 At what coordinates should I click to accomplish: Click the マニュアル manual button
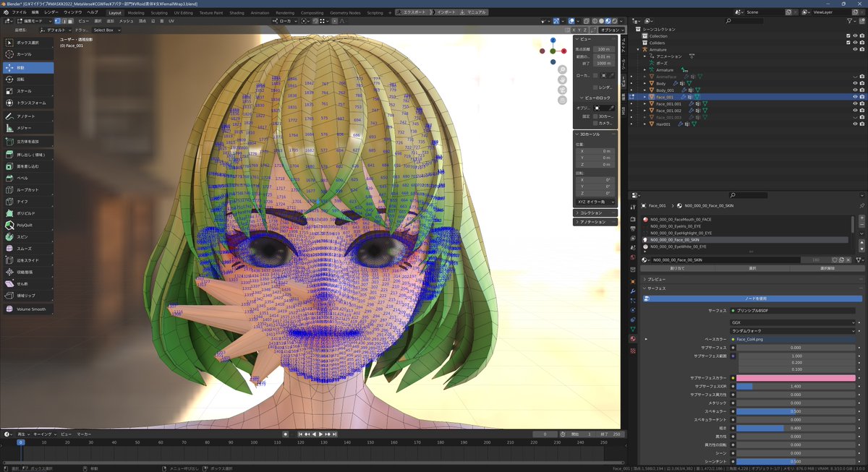coord(475,12)
